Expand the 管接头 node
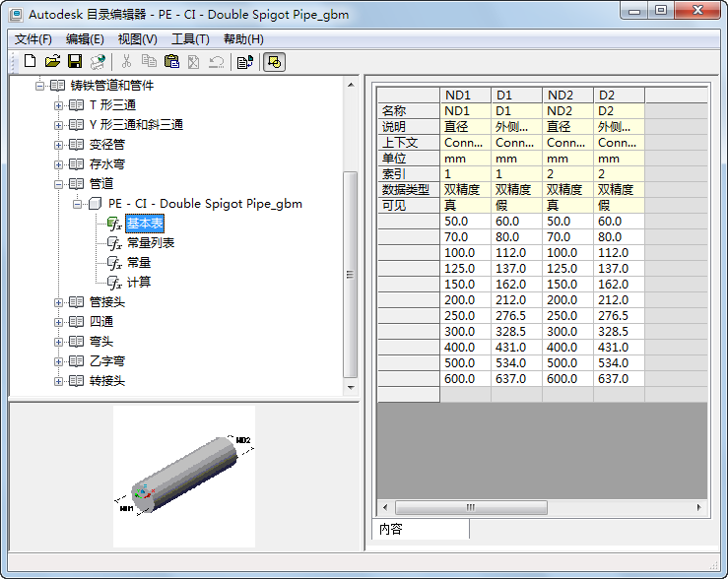The width and height of the screenshot is (728, 579). click(x=58, y=302)
